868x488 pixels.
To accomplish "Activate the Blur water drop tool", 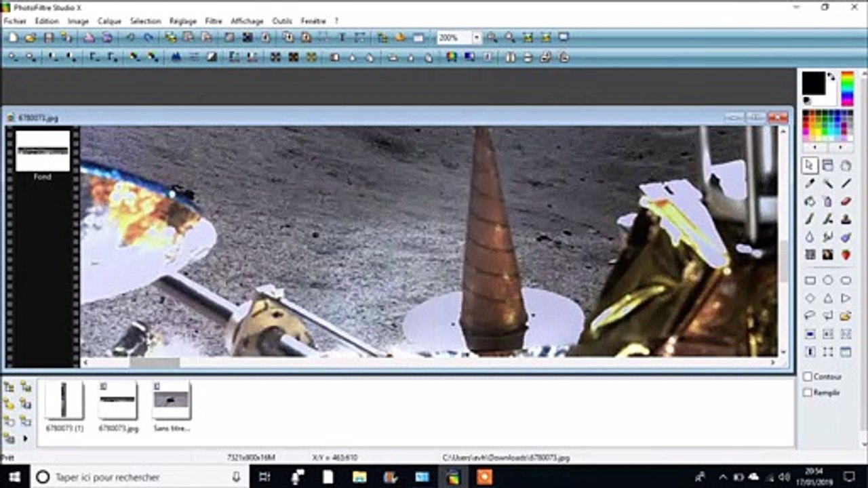I will [x=810, y=237].
